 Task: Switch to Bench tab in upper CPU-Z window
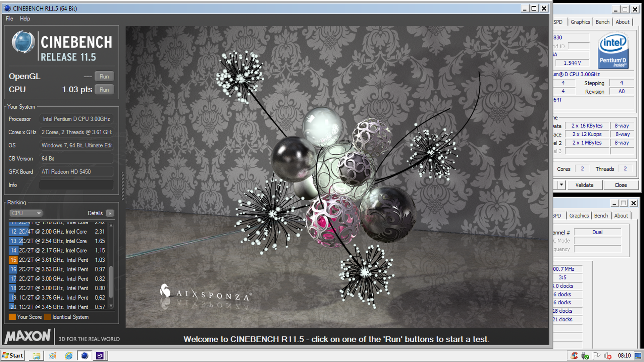point(602,22)
